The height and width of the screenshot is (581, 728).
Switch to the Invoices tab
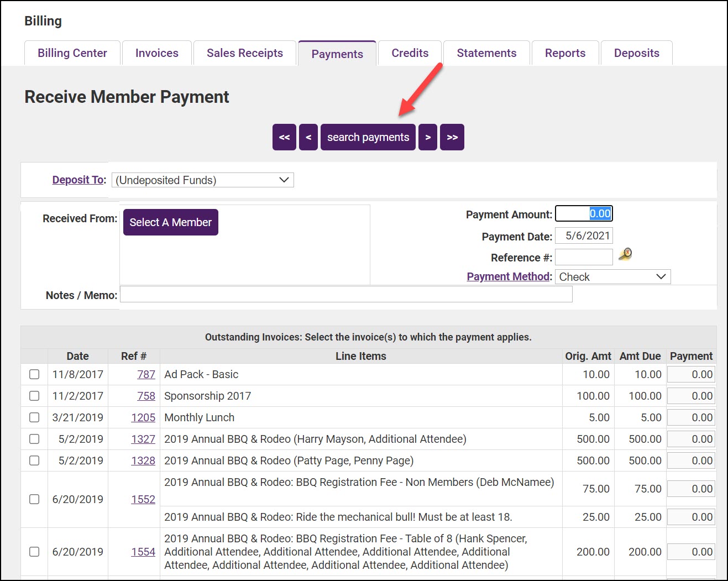(157, 53)
